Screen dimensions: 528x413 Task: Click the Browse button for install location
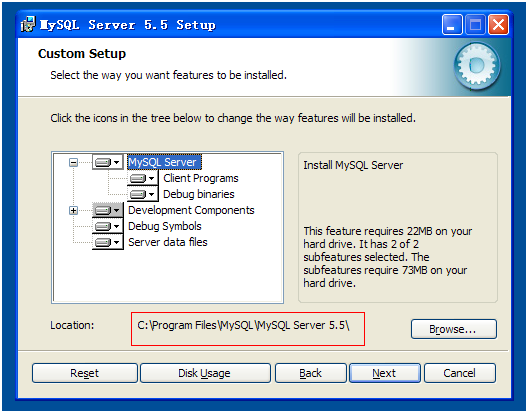(x=454, y=329)
